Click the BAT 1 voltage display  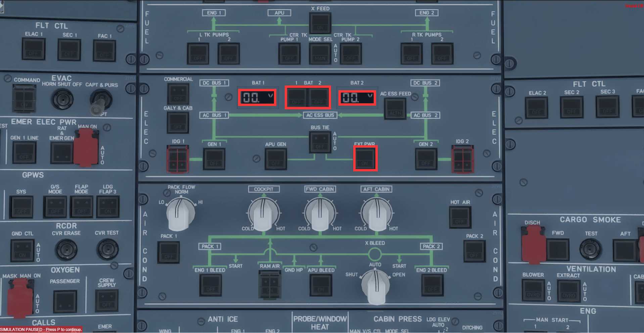257,98
